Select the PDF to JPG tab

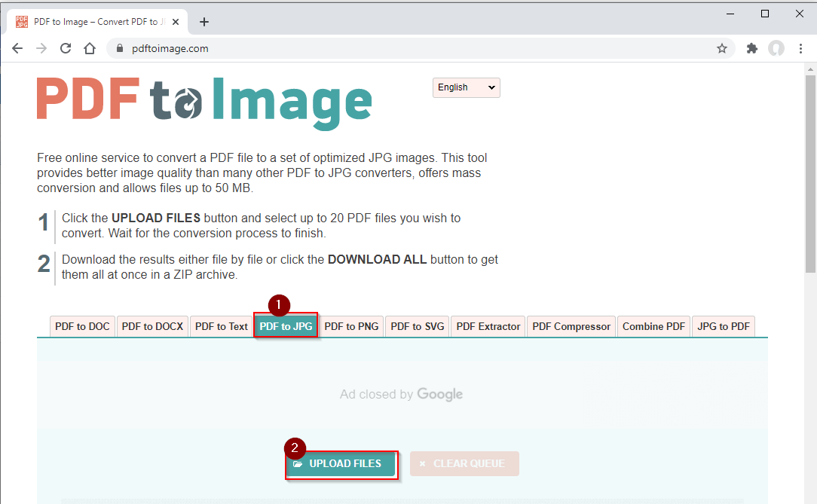(x=286, y=326)
